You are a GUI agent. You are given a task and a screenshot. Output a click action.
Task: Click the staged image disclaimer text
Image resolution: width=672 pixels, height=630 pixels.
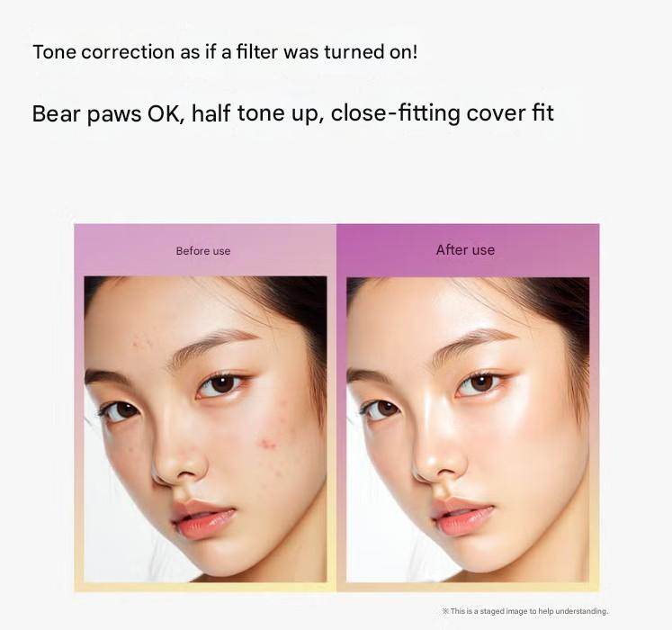click(x=524, y=611)
